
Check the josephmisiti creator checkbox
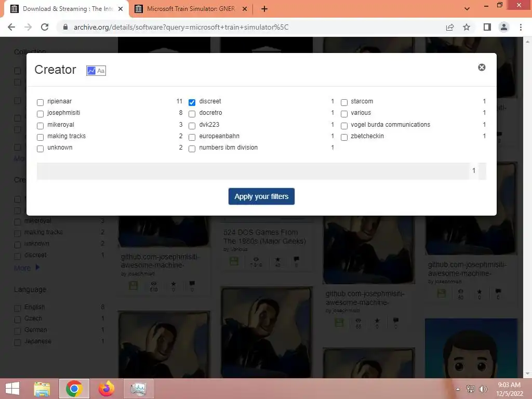[x=41, y=114]
